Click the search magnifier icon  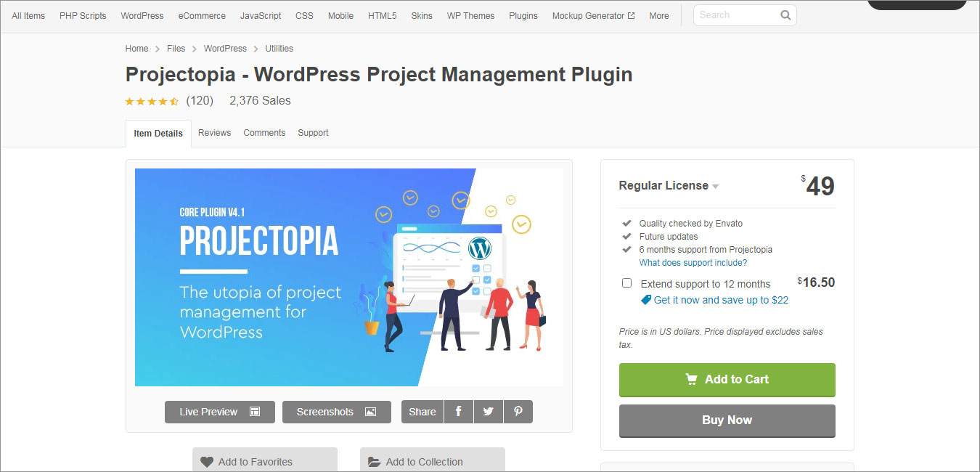click(785, 15)
